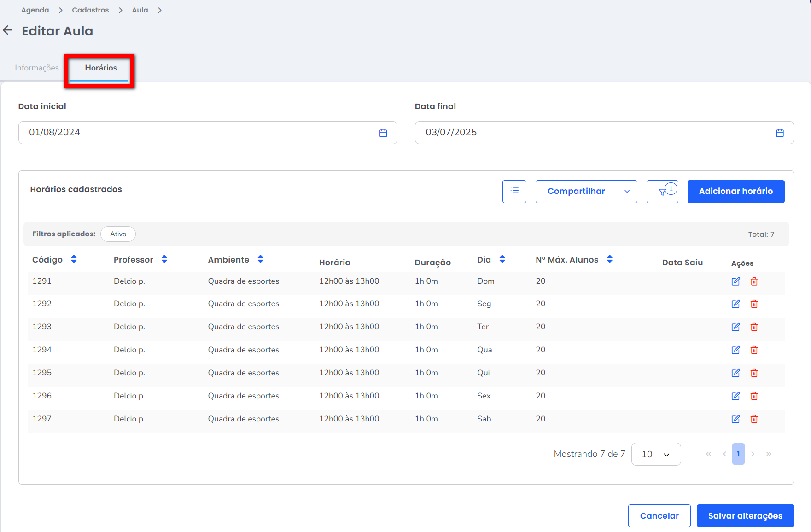
Task: Sort table by Ambiente column
Action: click(x=260, y=259)
